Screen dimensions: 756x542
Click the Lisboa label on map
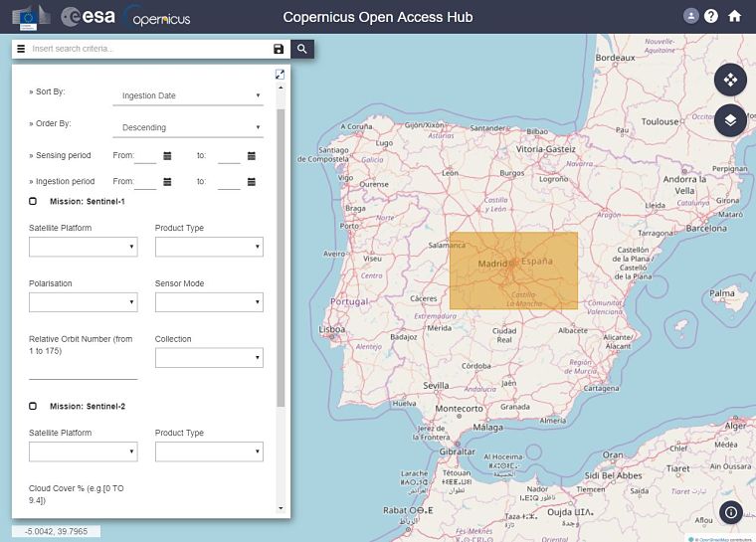pyautogui.click(x=331, y=329)
